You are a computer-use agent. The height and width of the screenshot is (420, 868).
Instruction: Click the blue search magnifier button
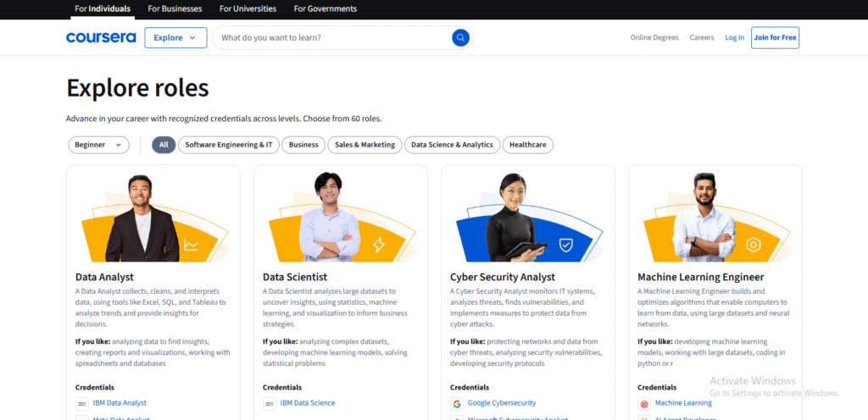click(x=460, y=37)
